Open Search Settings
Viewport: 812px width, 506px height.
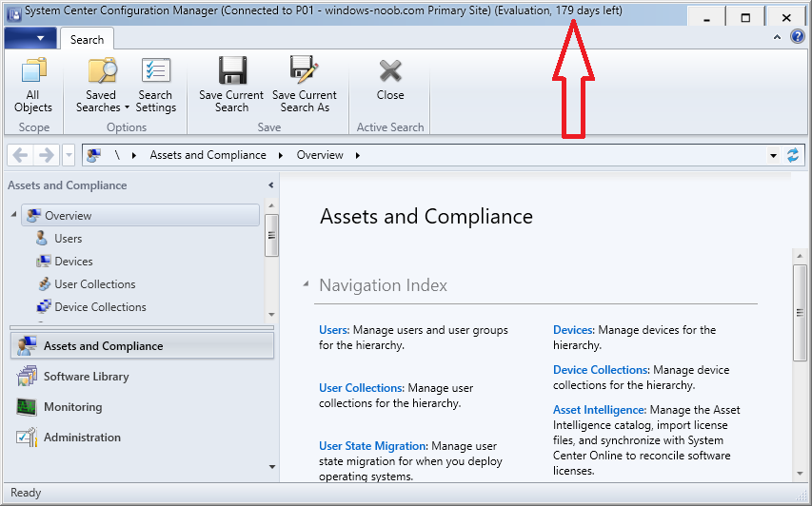tap(156, 86)
